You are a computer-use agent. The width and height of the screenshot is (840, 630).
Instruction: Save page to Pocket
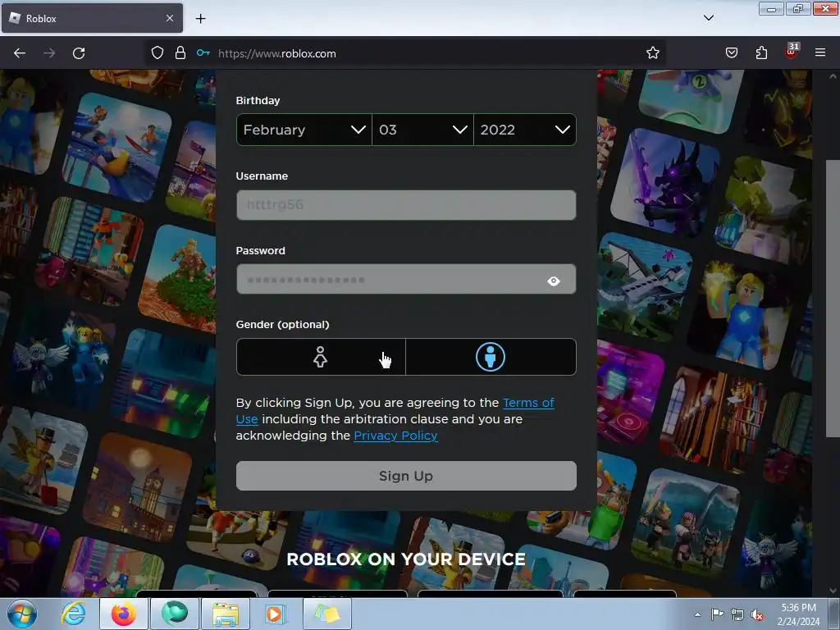[x=732, y=53]
